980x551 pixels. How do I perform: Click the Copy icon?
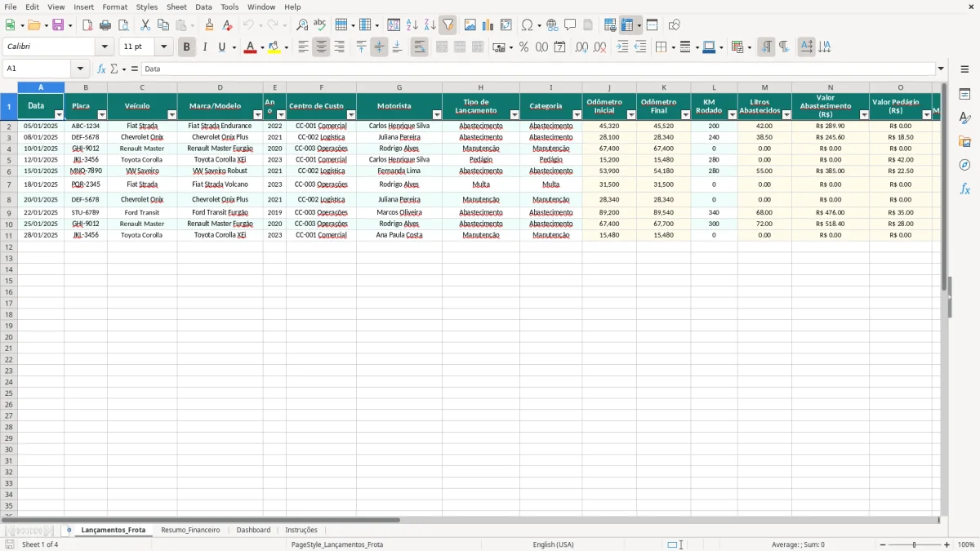163,25
